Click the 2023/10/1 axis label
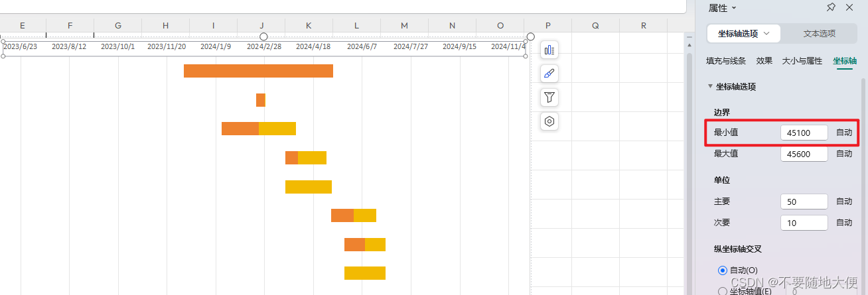 pos(117,47)
